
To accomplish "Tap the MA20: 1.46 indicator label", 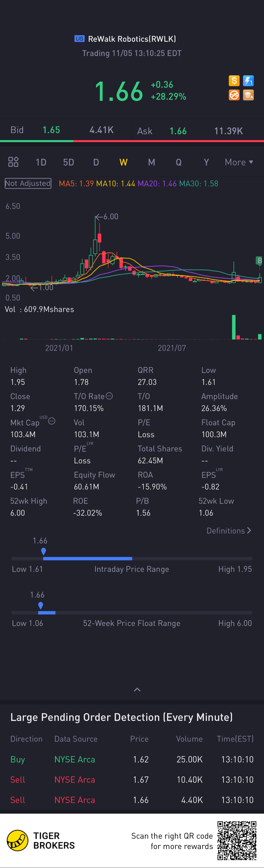I will tap(157, 184).
